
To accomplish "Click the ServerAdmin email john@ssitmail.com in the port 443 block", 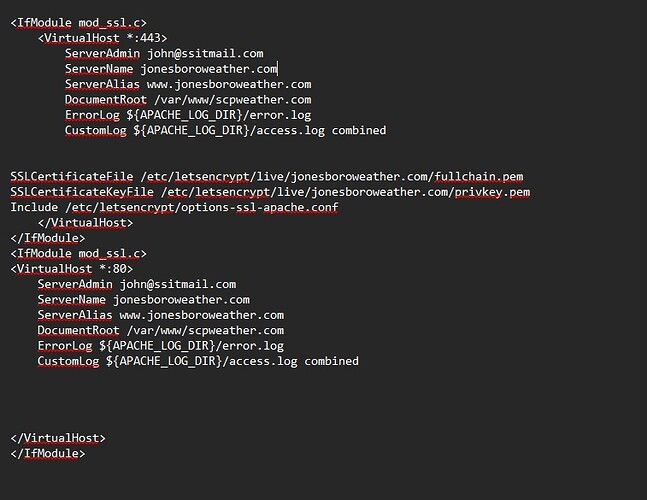I will point(205,54).
